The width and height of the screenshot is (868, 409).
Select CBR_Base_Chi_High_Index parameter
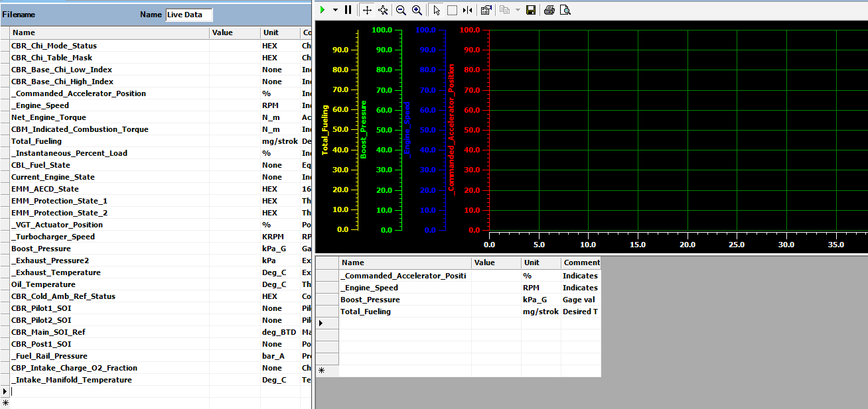click(x=62, y=82)
